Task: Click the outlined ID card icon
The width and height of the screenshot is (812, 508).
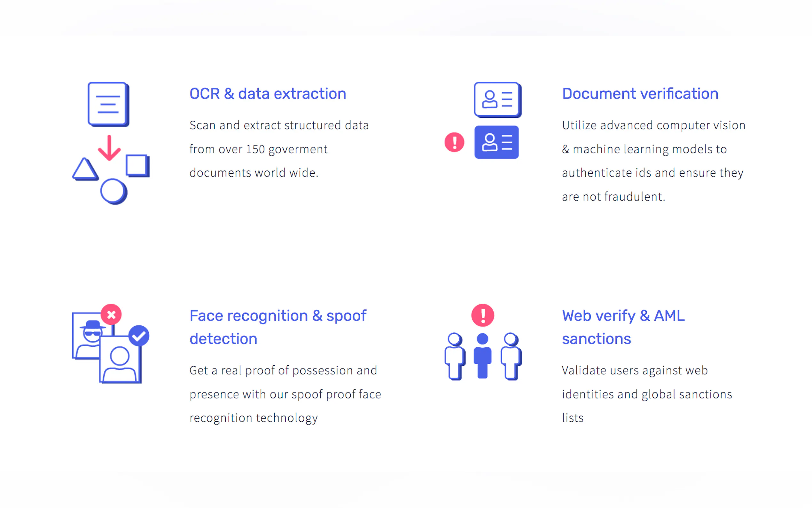Action: coord(497,99)
